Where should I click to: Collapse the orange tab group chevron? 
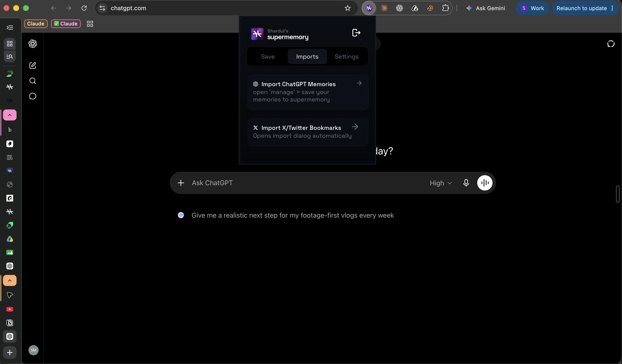[10, 280]
